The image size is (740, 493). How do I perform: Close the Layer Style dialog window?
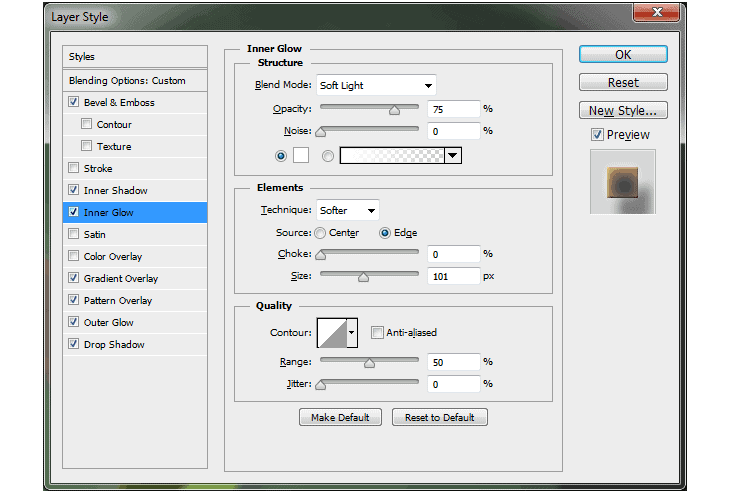point(656,14)
